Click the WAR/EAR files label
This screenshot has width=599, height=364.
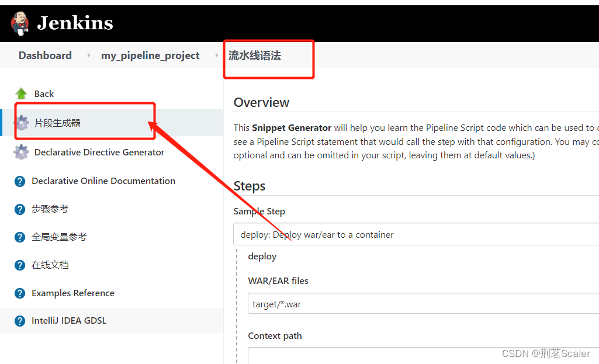(278, 280)
